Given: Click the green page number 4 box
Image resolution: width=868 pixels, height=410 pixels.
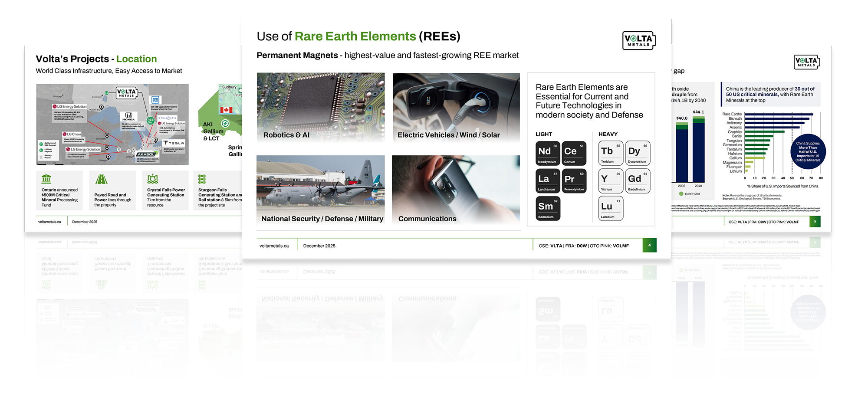Looking at the screenshot, I should pyautogui.click(x=650, y=245).
